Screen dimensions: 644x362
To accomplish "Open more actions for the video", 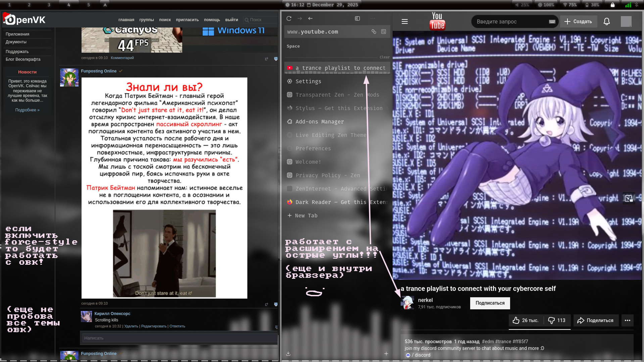I will point(628,320).
